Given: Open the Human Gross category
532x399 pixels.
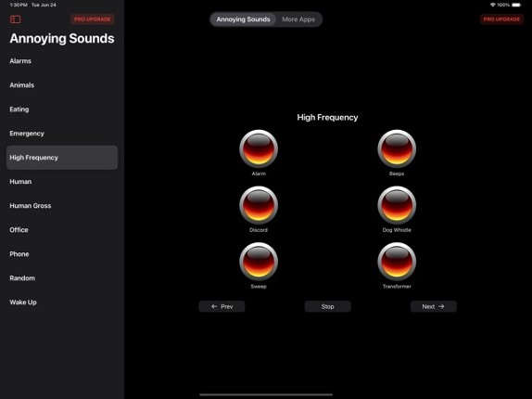Looking at the screenshot, I should (62, 206).
